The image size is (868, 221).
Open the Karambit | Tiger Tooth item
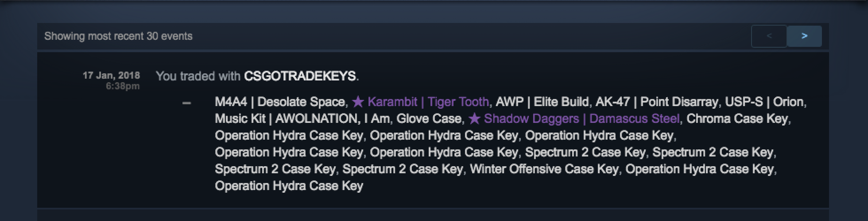pos(428,102)
